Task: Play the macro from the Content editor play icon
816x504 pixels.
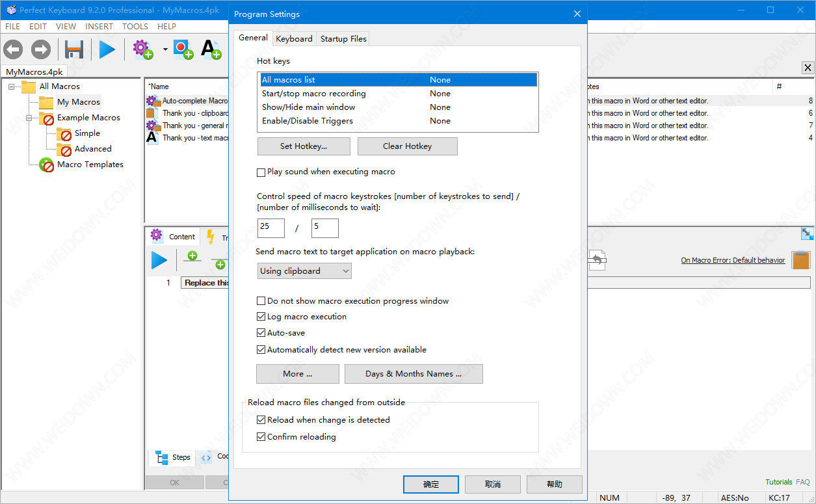Action: 159,260
